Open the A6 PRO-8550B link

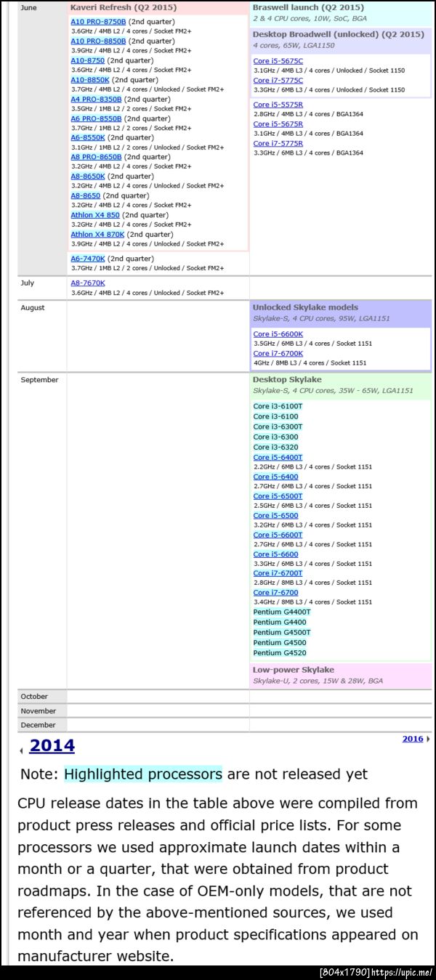96,118
